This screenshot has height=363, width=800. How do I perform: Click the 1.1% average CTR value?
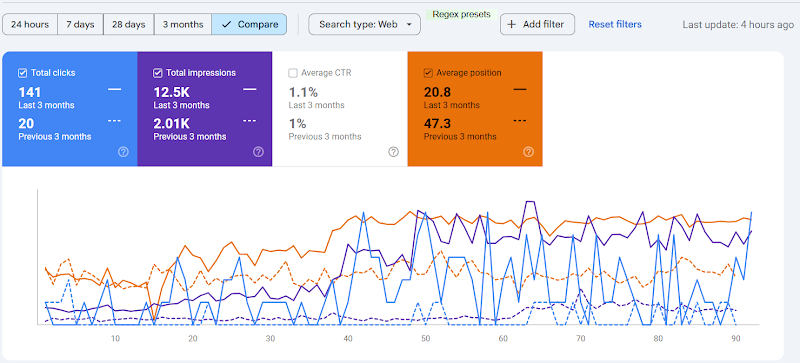303,92
